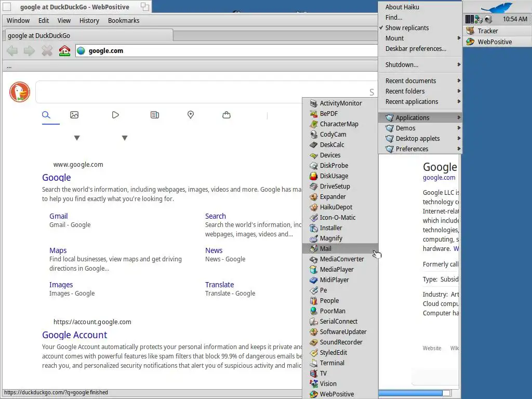Image resolution: width=532 pixels, height=399 pixels.
Task: Open the Desktop applets submenu
Action: coord(420,138)
